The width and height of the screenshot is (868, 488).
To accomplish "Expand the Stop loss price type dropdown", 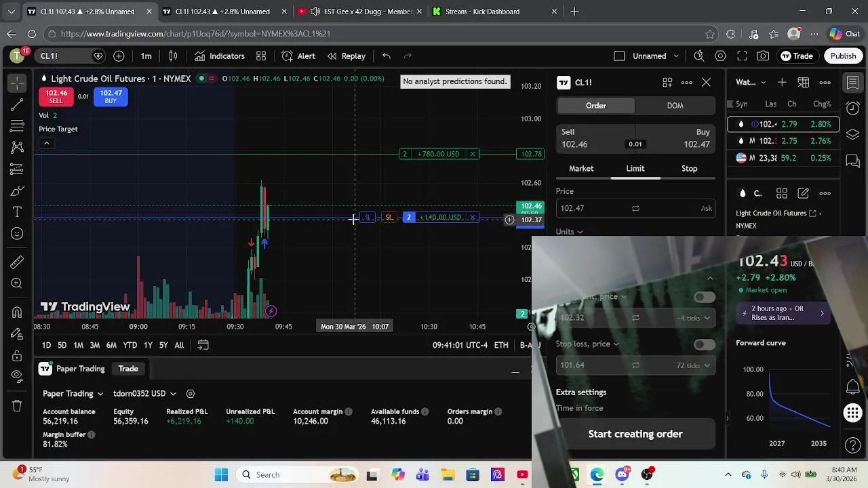I will [x=587, y=344].
